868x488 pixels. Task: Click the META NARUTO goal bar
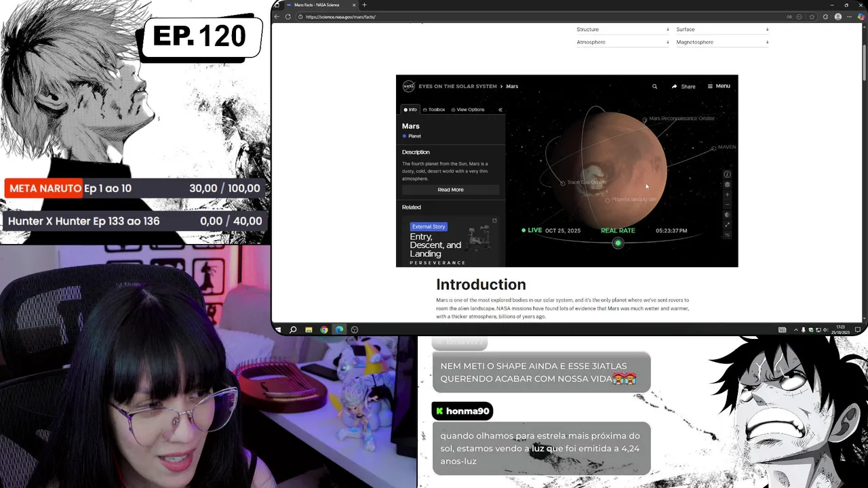point(134,188)
